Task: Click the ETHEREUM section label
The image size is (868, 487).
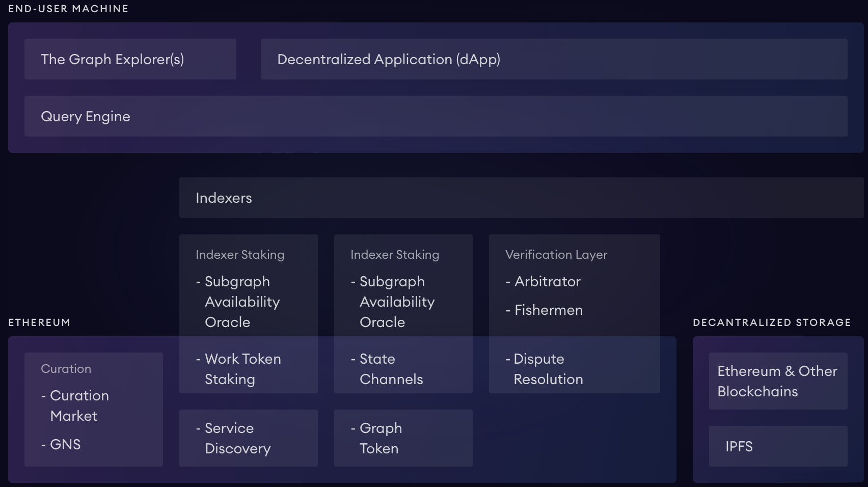Action: click(39, 322)
